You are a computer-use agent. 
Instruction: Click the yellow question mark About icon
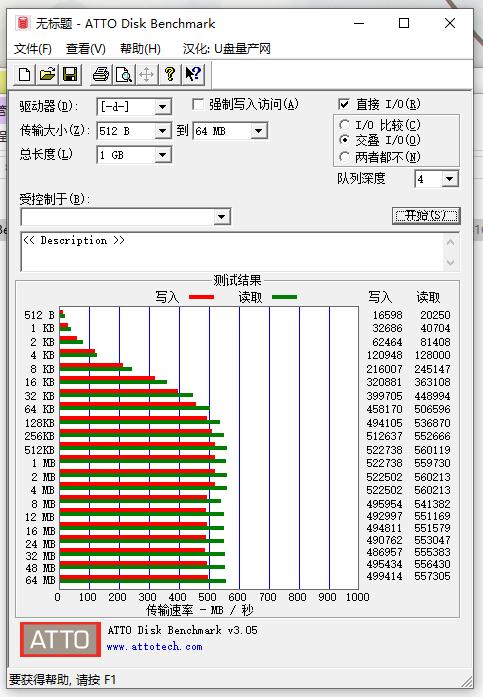pyautogui.click(x=170, y=74)
